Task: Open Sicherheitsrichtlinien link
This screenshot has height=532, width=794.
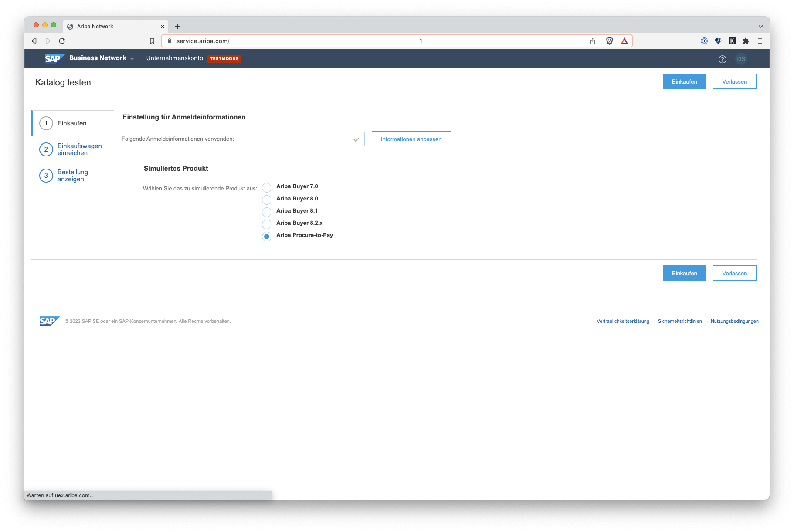Action: coord(680,321)
